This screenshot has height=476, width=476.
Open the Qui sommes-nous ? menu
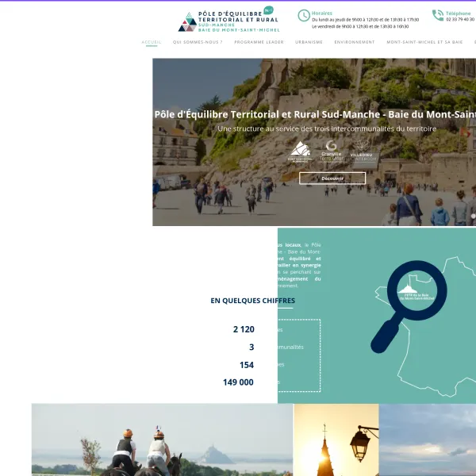[x=198, y=42]
